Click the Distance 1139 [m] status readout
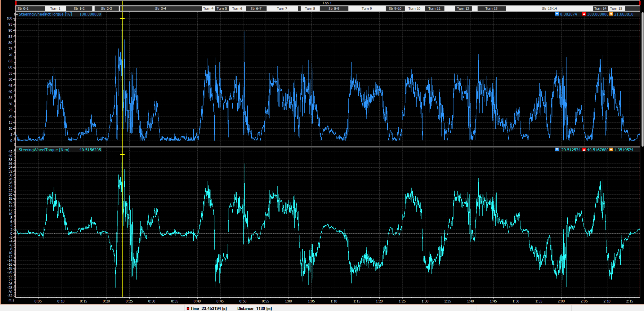644x311 pixels. (254, 308)
